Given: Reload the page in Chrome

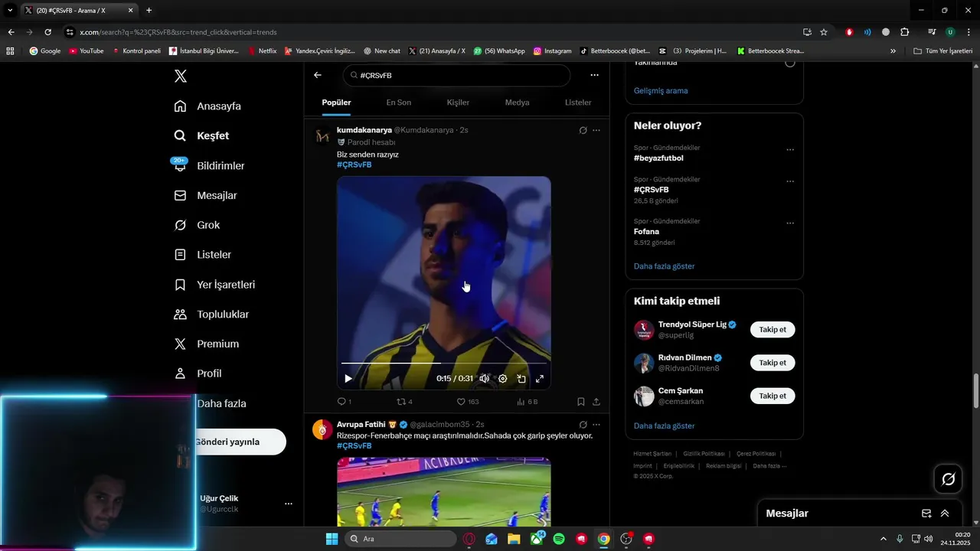Looking at the screenshot, I should [x=47, y=32].
